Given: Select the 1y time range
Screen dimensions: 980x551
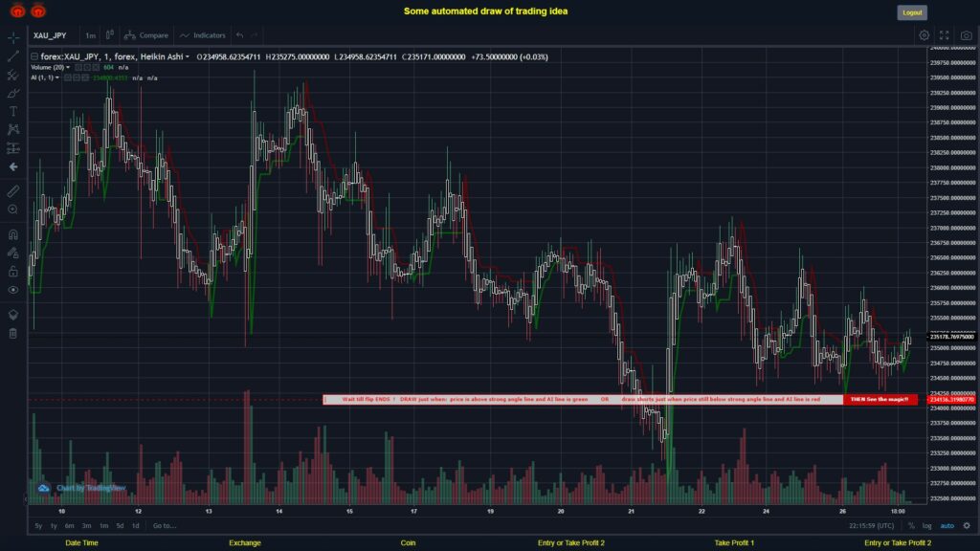Looking at the screenshot, I should click(x=54, y=526).
